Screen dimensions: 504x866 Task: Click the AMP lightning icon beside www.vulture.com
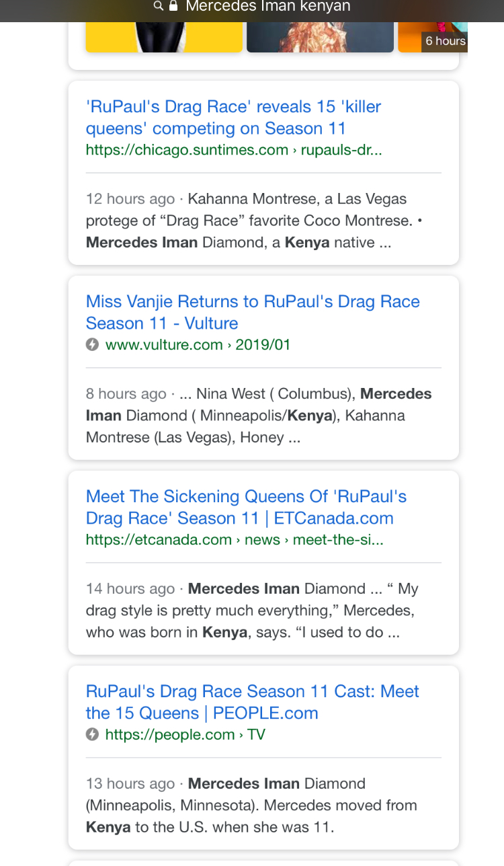[93, 345]
